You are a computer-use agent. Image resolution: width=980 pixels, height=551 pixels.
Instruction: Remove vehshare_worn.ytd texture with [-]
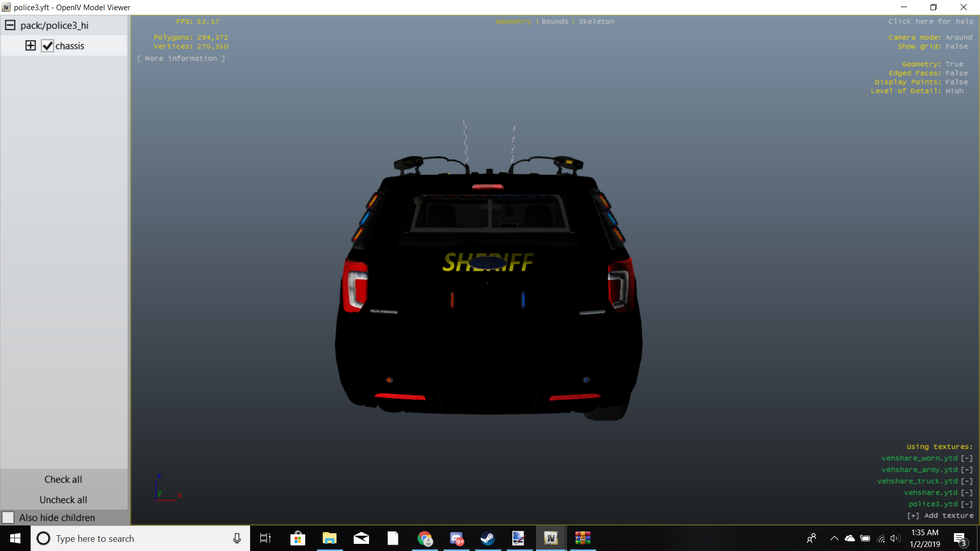click(967, 458)
